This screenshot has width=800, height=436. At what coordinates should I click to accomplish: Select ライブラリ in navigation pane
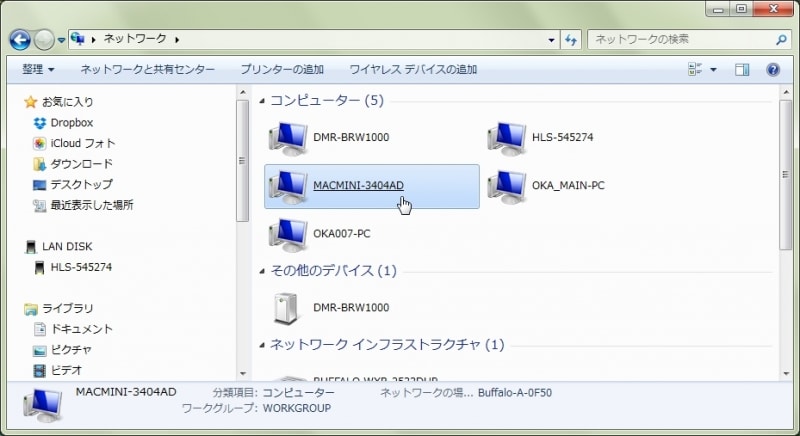click(x=67, y=308)
